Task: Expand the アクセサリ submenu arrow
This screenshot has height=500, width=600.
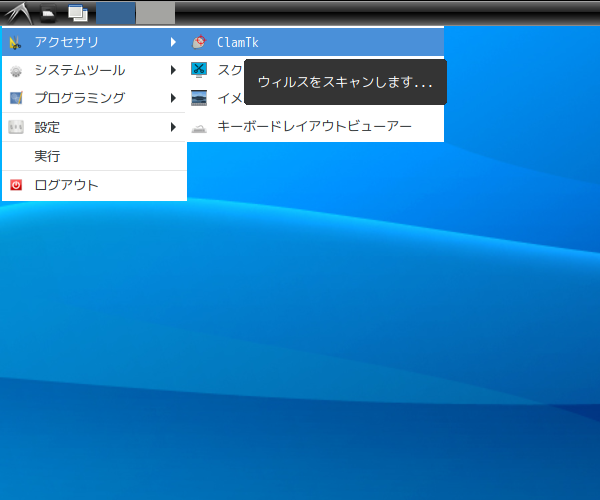Action: tap(173, 42)
